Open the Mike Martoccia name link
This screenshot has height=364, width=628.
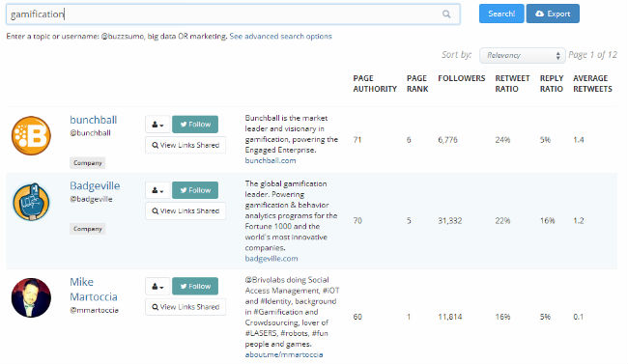point(94,289)
